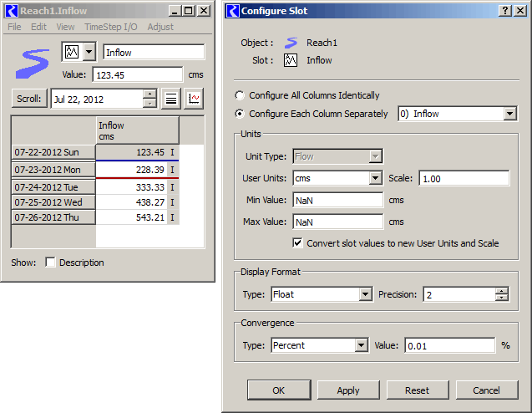Click the Precision field showing 2
The height and width of the screenshot is (413, 532).
tap(459, 294)
